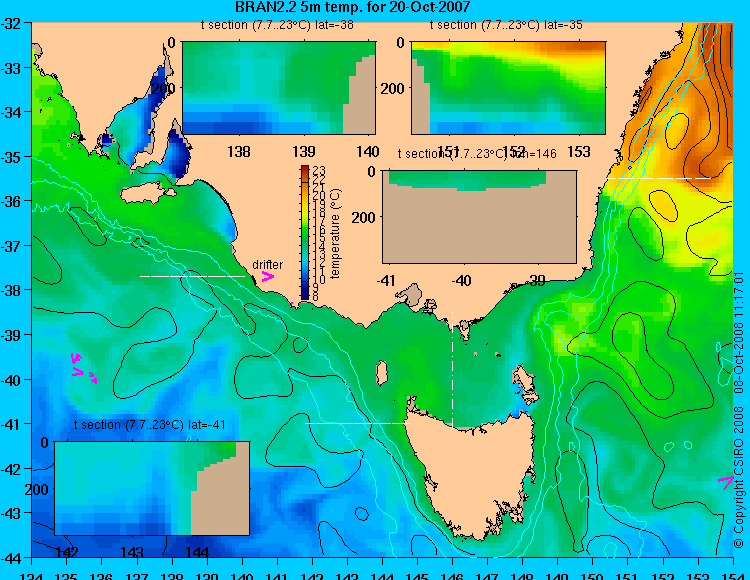Click the -36 latitude axis label
Screen dimensions: 750x580
pyautogui.click(x=11, y=201)
